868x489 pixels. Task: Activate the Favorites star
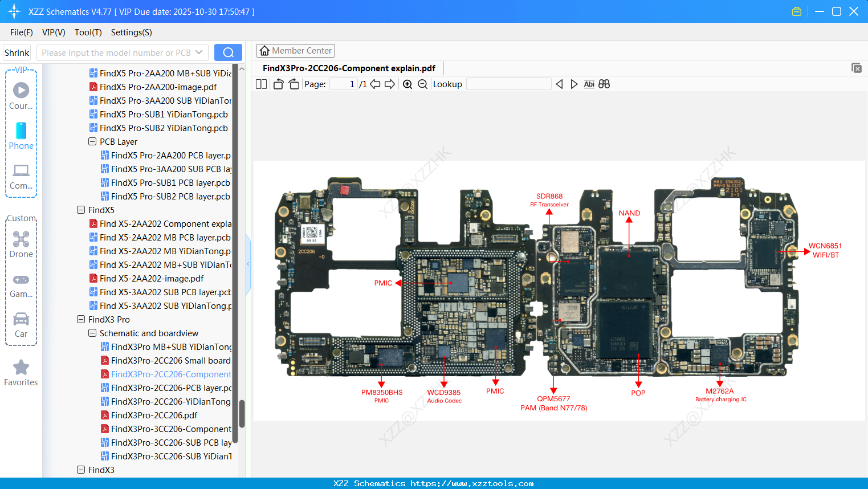21,373
